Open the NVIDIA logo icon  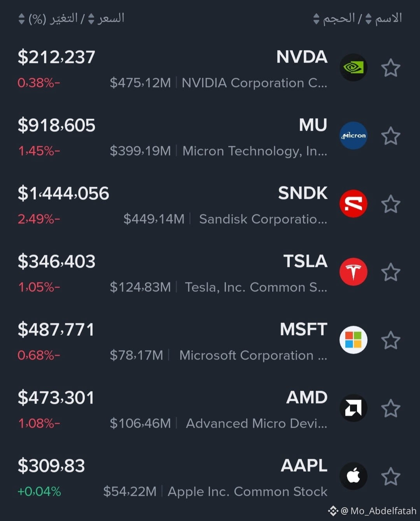[x=353, y=67]
